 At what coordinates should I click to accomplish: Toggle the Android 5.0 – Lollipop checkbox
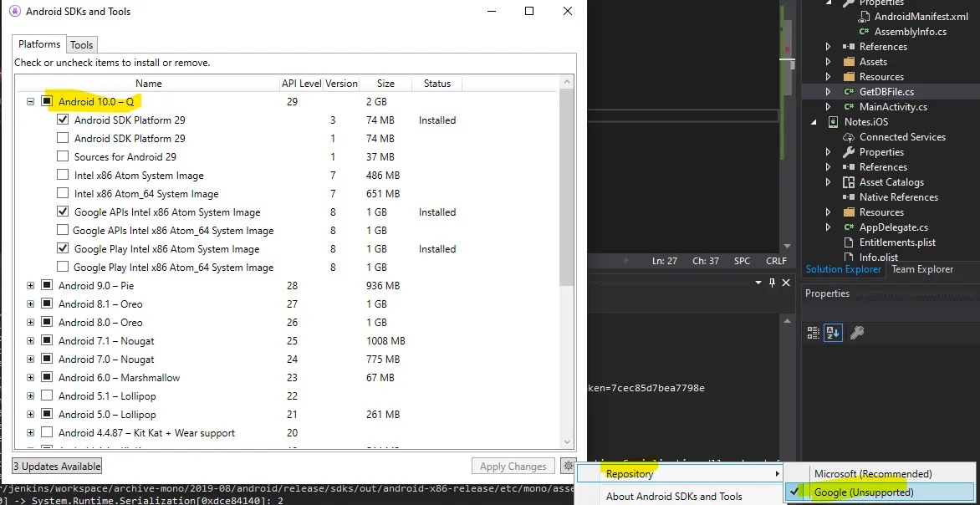click(x=47, y=414)
